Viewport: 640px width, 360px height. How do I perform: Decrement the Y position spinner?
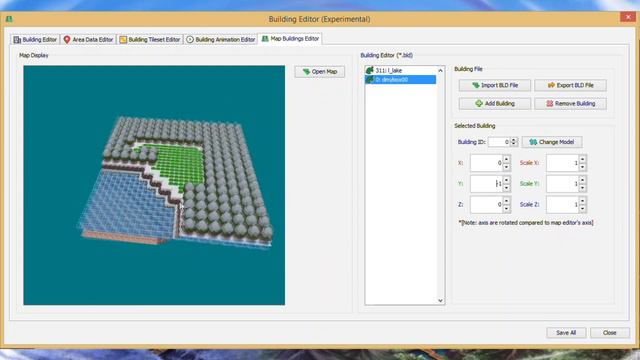click(x=507, y=188)
